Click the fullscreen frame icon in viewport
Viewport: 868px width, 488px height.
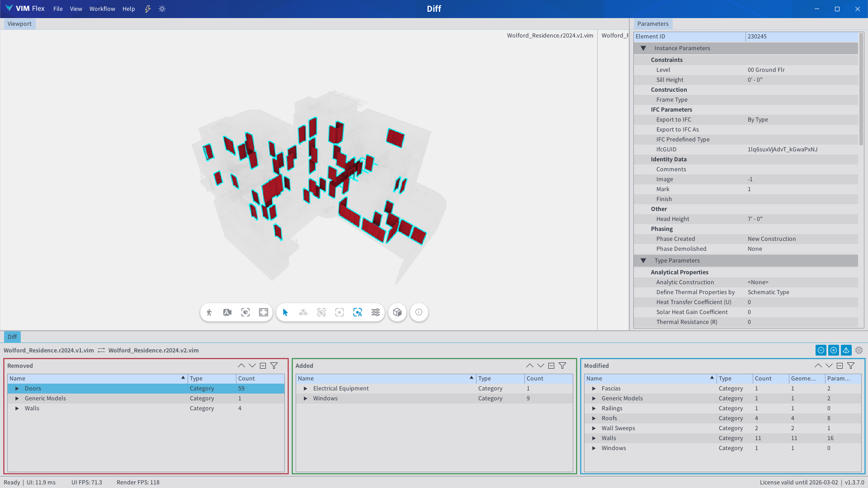pos(264,312)
